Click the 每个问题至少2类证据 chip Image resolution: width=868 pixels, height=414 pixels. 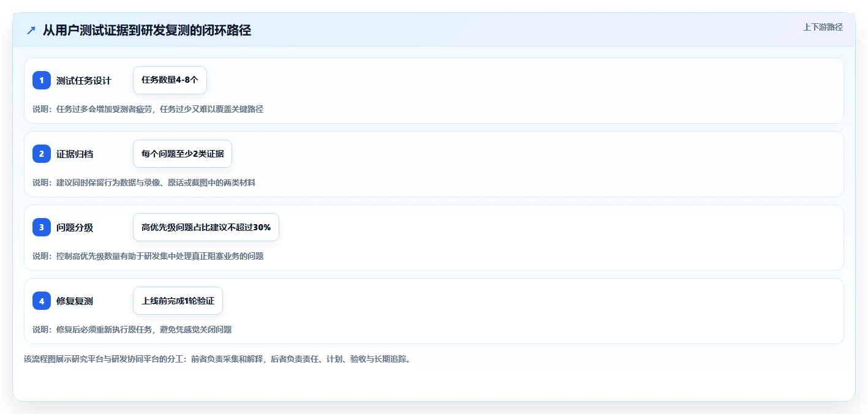[183, 154]
